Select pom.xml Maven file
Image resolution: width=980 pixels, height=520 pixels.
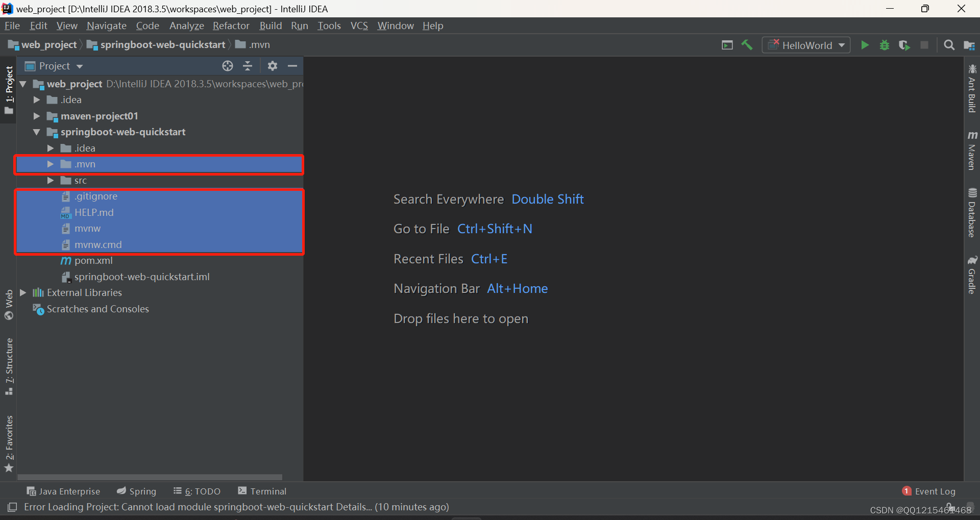[160, 260]
